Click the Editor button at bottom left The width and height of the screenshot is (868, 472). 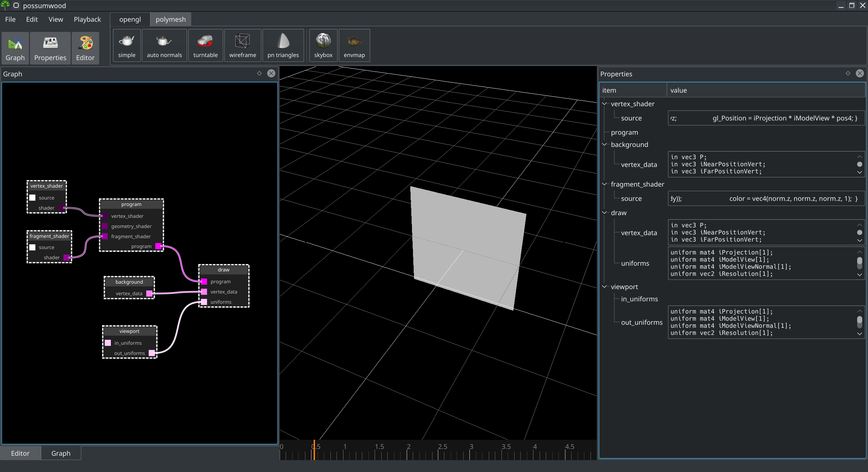(x=20, y=453)
